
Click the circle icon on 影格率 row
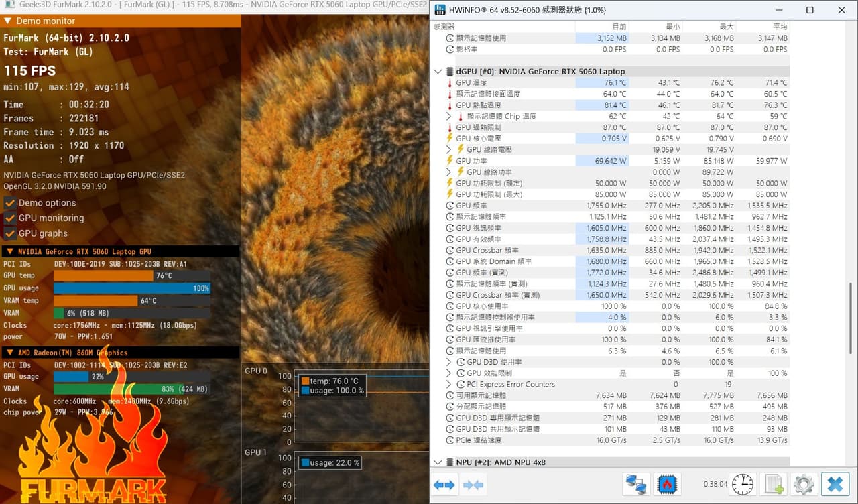click(x=450, y=50)
